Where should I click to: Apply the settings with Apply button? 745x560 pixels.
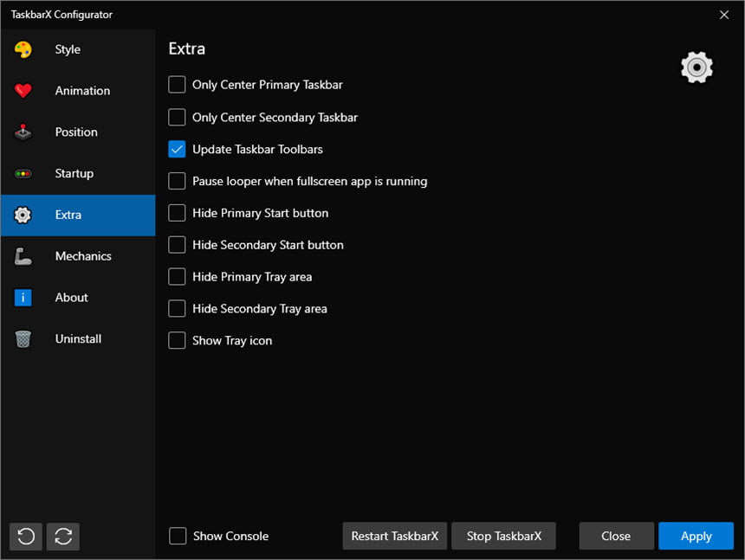[x=696, y=537]
